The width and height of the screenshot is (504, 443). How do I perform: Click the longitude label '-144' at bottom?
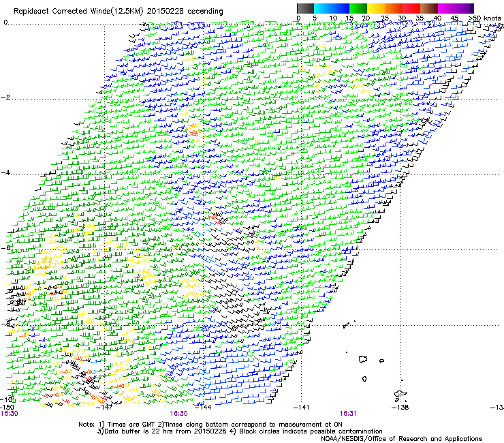pos(204,408)
